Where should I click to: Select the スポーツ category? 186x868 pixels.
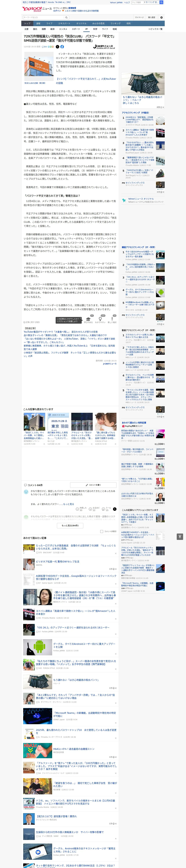click(x=76, y=29)
